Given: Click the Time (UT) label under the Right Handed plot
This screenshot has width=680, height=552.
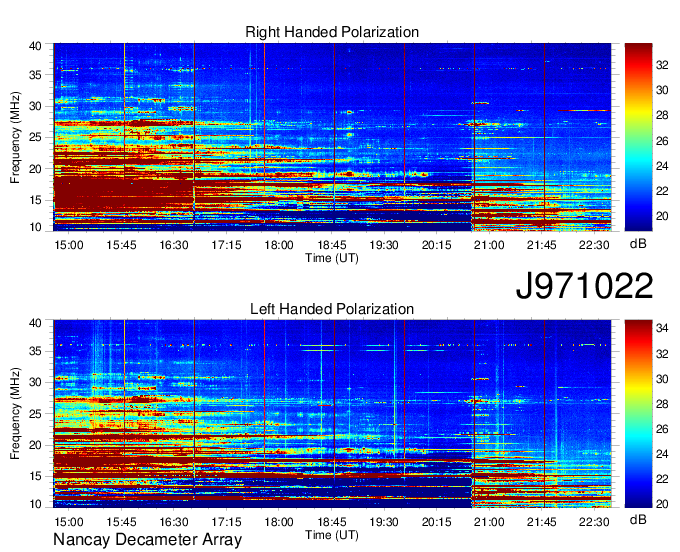Looking at the screenshot, I should (x=332, y=258).
